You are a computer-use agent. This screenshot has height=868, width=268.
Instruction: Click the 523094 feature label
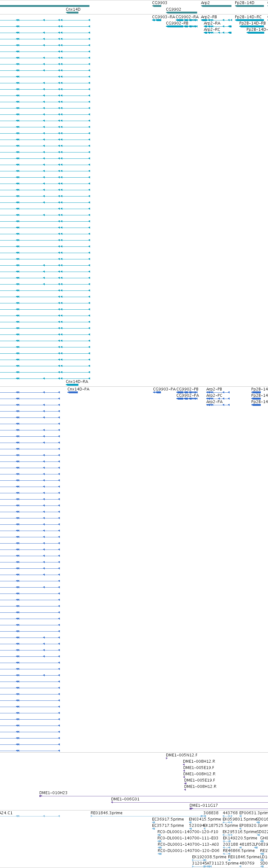tap(197, 826)
